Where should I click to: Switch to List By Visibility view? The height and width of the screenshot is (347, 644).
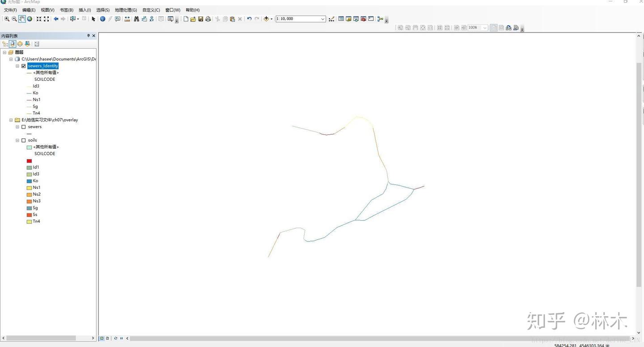click(20, 44)
